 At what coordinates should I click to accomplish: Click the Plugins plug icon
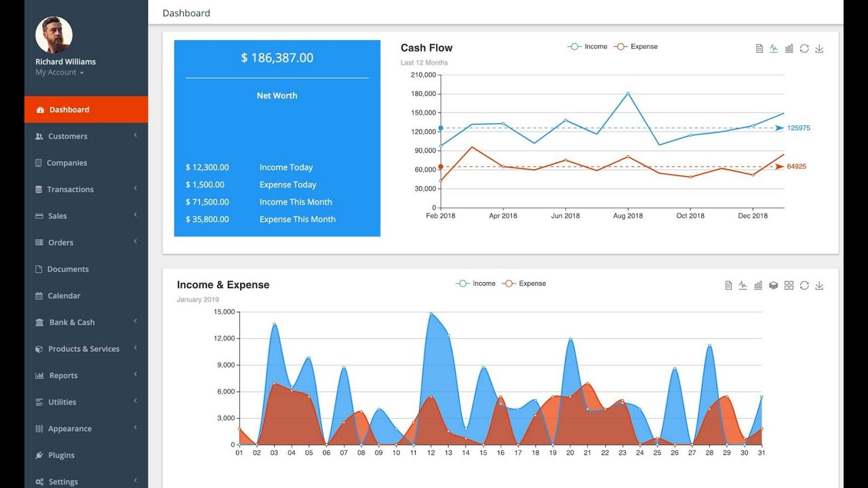coord(39,455)
